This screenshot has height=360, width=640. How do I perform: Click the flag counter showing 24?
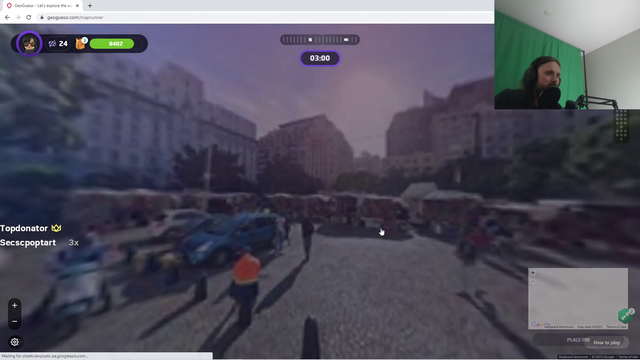pyautogui.click(x=58, y=44)
